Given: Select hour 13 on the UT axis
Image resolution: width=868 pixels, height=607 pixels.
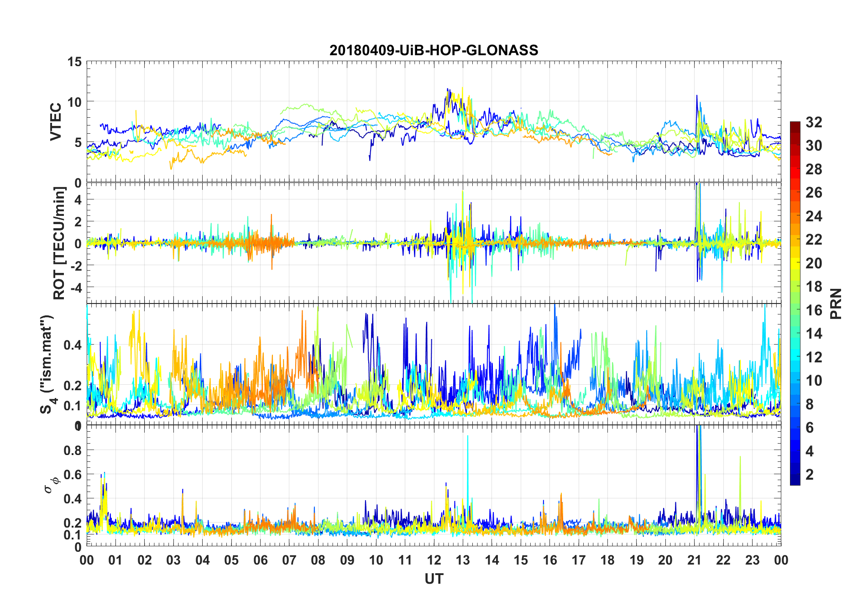Looking at the screenshot, I should coord(463,560).
